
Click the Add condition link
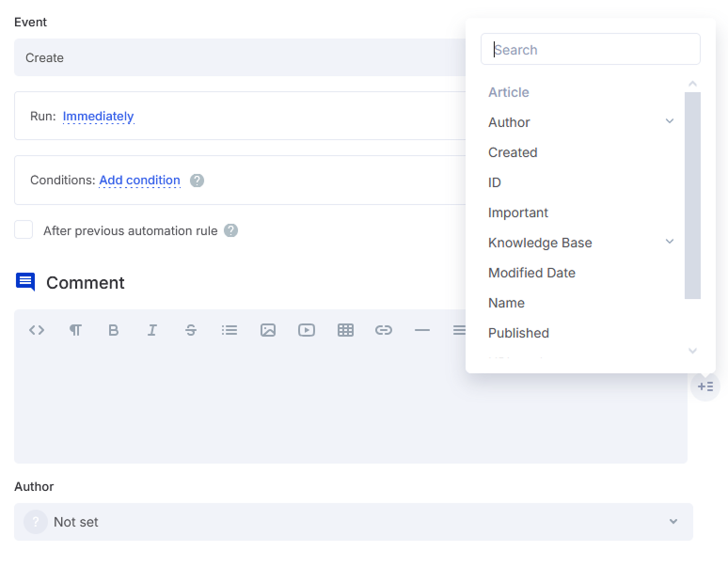click(139, 181)
